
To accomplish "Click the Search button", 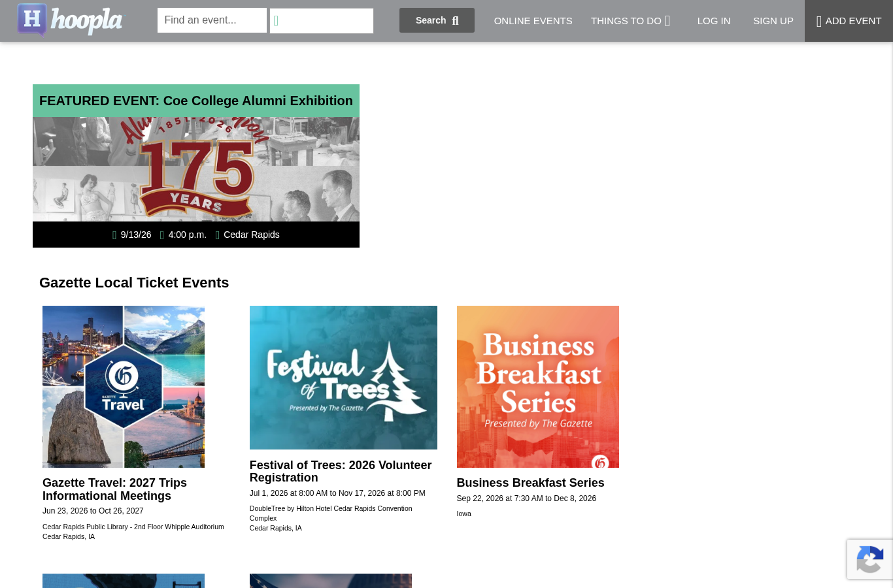I will click(437, 20).
